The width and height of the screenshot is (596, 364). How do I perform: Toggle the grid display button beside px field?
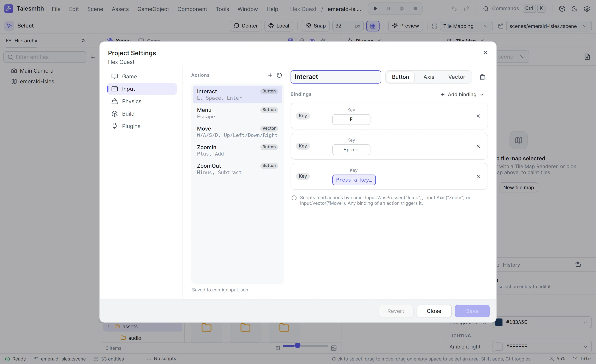[373, 26]
